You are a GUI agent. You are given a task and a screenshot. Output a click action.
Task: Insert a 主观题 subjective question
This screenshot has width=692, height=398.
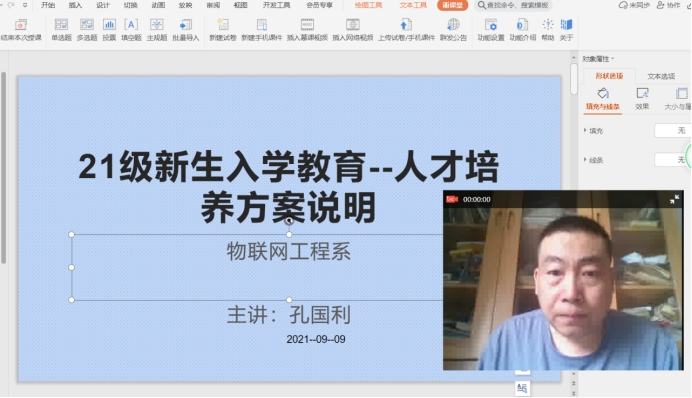coord(157,30)
